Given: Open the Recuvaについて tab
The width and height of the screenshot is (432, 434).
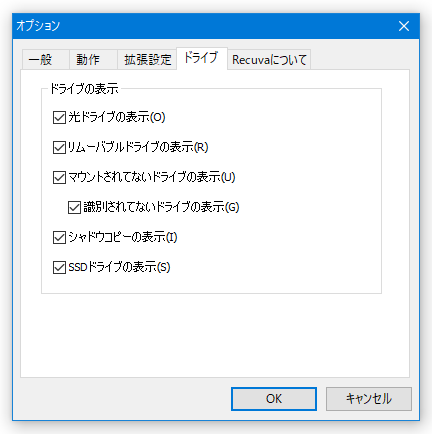Looking at the screenshot, I should point(269,60).
